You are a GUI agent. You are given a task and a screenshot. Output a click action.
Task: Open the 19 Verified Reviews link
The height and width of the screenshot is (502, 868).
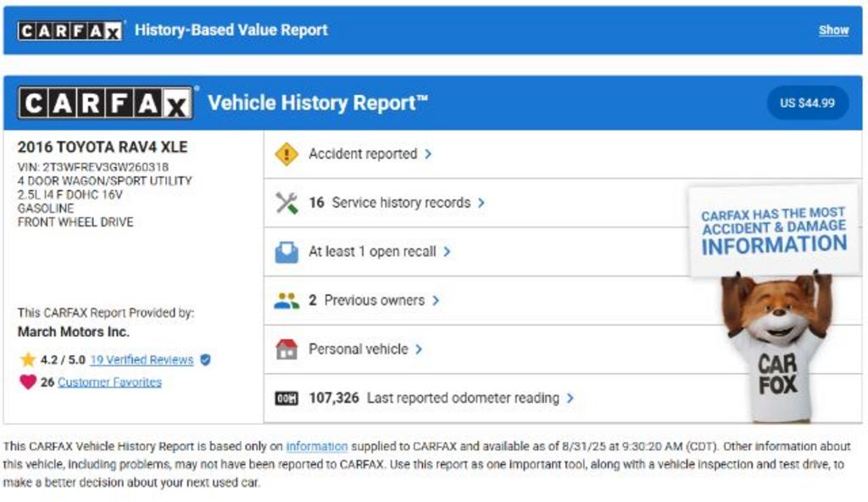pyautogui.click(x=142, y=360)
